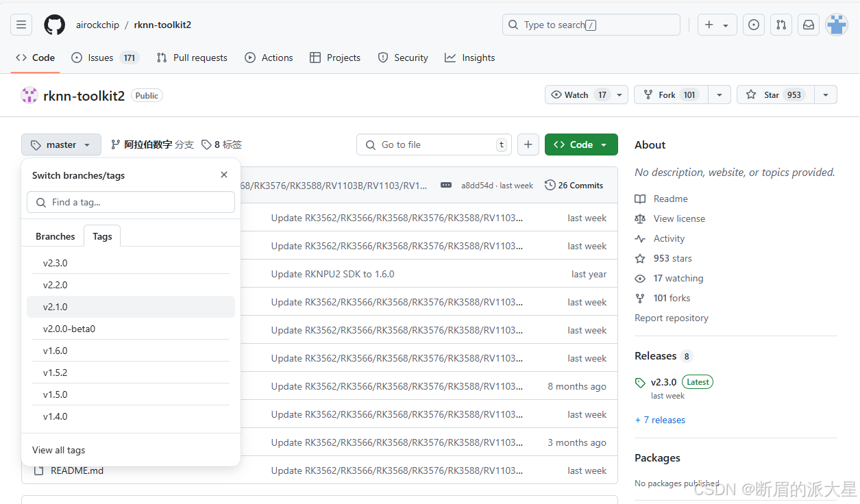Screen dimensions: 860x504
Task: Open the Star lists dropdown arrow
Action: pyautogui.click(x=826, y=94)
